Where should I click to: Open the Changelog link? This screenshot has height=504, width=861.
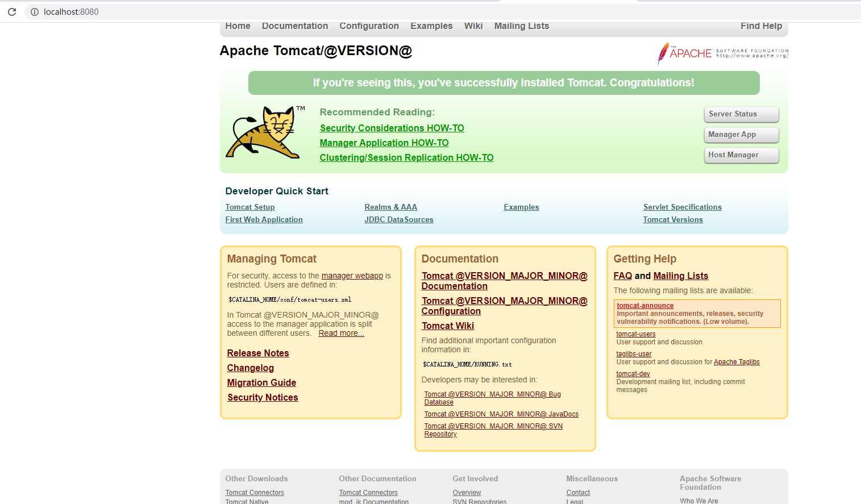251,368
